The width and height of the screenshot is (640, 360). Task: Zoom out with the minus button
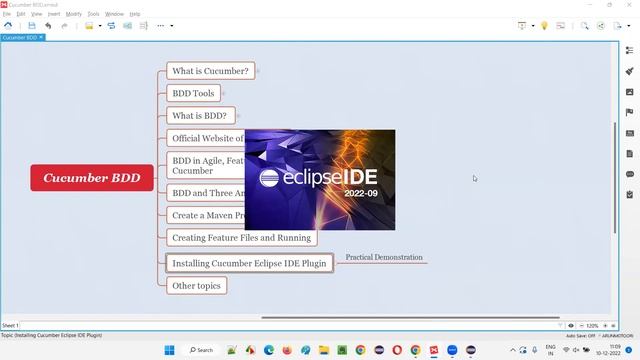click(582, 326)
